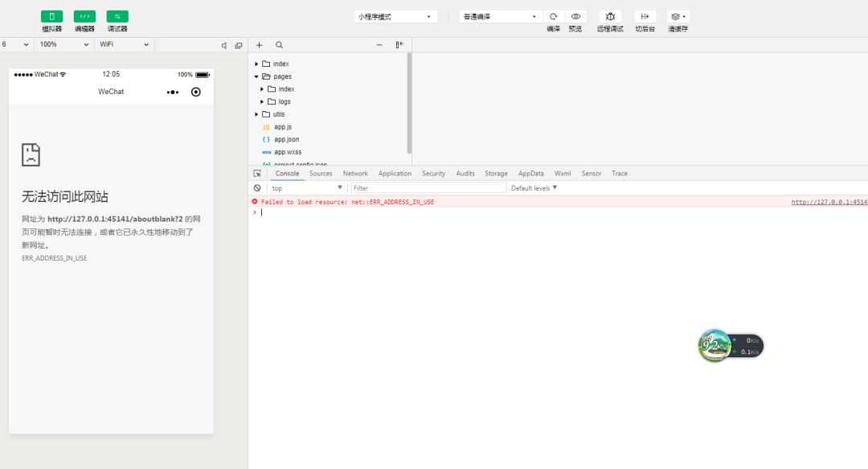Click the inspect element picker icon
868x469 pixels.
tap(257, 174)
